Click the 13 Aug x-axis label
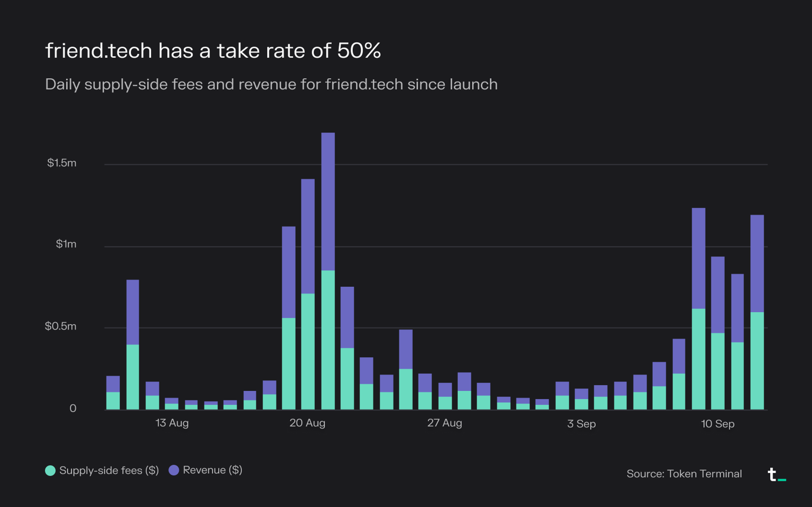The width and height of the screenshot is (812, 507). pyautogui.click(x=172, y=423)
